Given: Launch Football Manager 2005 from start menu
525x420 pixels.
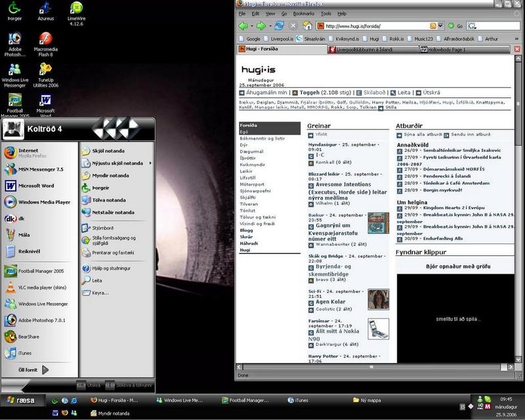Looking at the screenshot, I should (x=39, y=271).
